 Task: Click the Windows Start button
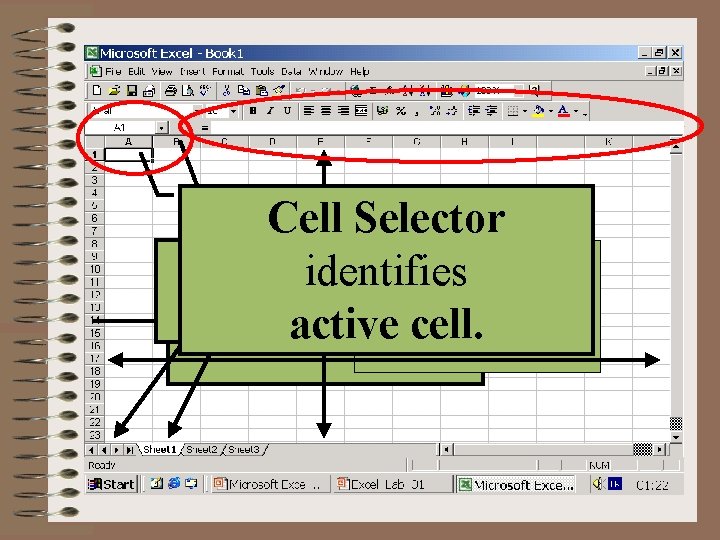112,484
